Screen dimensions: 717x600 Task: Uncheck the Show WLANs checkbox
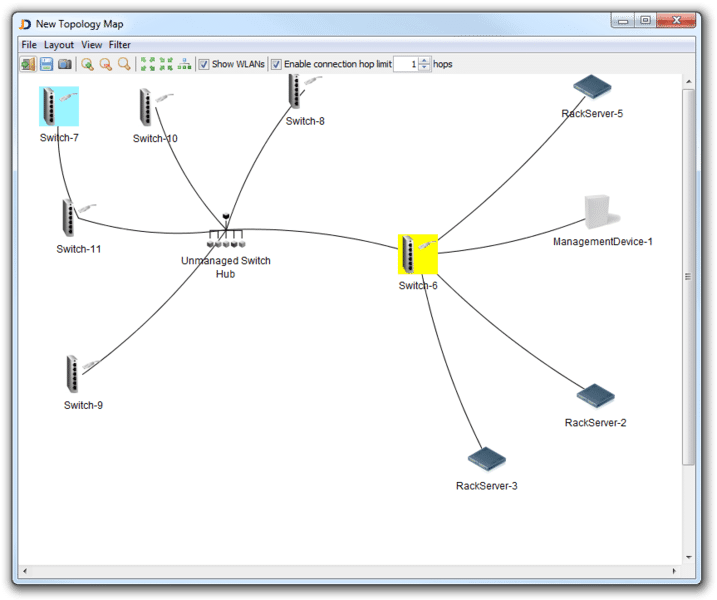click(204, 64)
